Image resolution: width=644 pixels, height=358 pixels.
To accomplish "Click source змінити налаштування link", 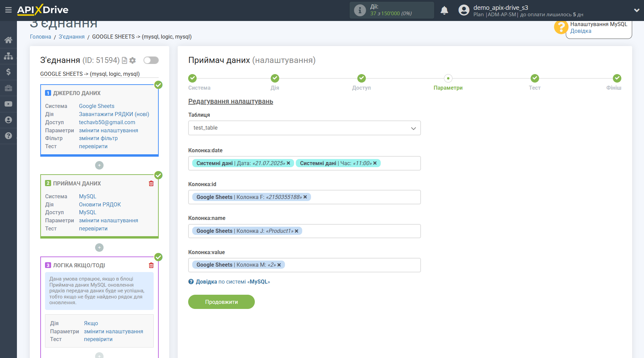I will pyautogui.click(x=108, y=130).
